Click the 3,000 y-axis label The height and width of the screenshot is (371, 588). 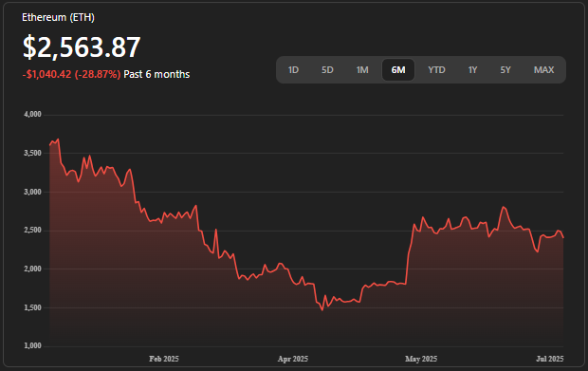32,192
